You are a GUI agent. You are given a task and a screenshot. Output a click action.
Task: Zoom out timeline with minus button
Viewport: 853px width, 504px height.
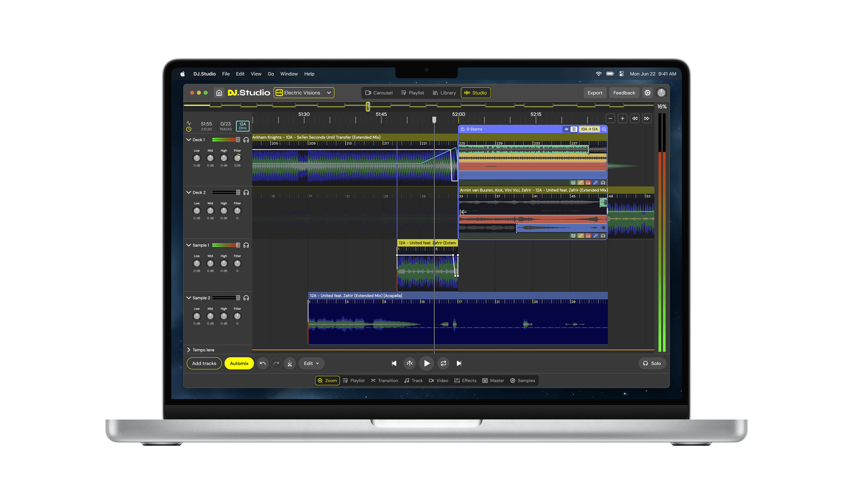point(610,118)
